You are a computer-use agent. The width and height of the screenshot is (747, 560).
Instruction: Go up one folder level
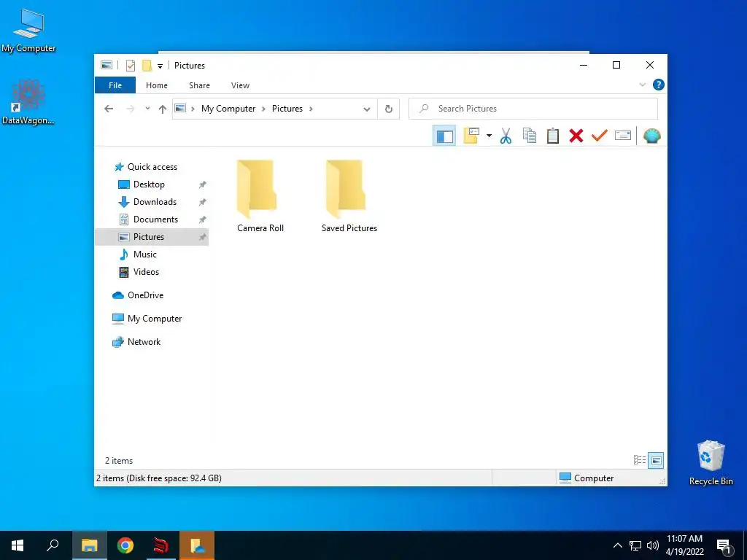click(163, 109)
